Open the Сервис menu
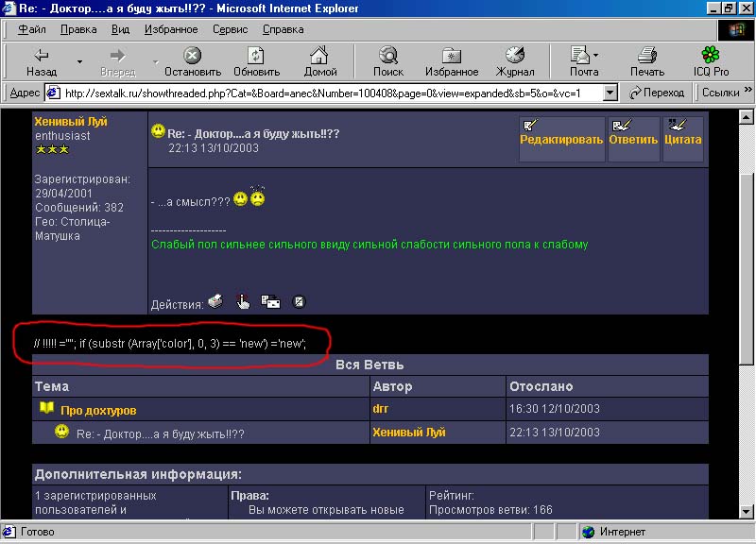Viewport: 756px width, 544px height. (231, 29)
